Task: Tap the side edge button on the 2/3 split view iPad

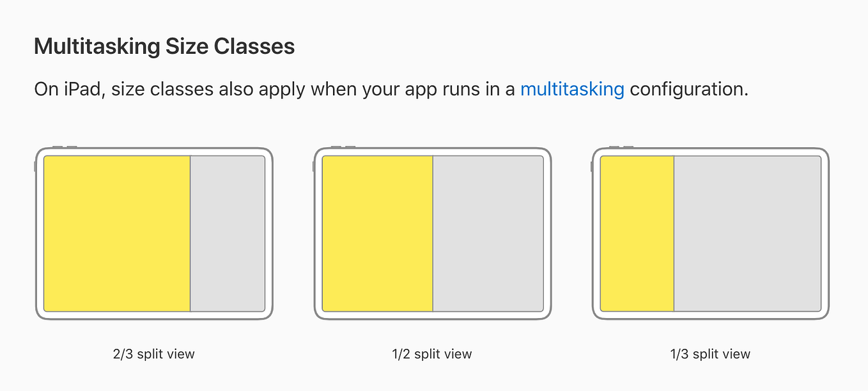Action: coord(35,166)
